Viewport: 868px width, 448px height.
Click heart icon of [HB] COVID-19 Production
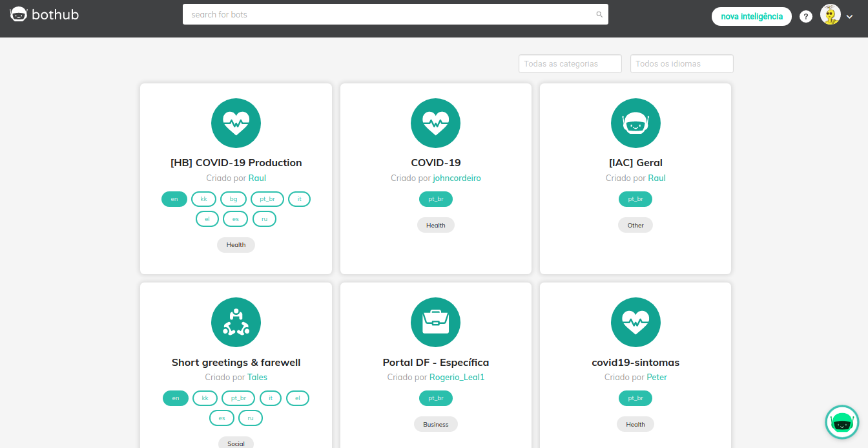(x=236, y=123)
